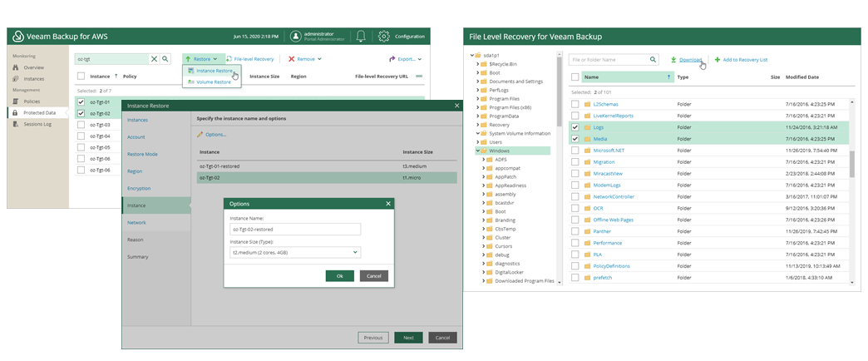
Task: Click the OCR folder icon in file list
Action: pos(588,208)
